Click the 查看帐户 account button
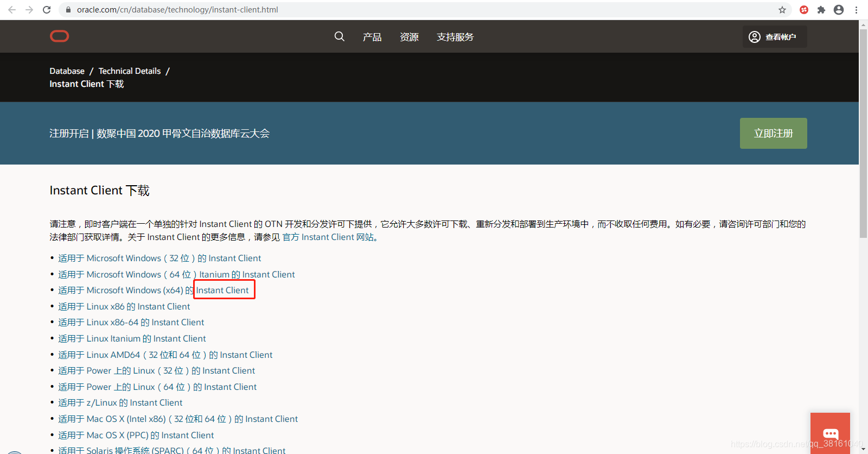The image size is (868, 454). pyautogui.click(x=775, y=37)
